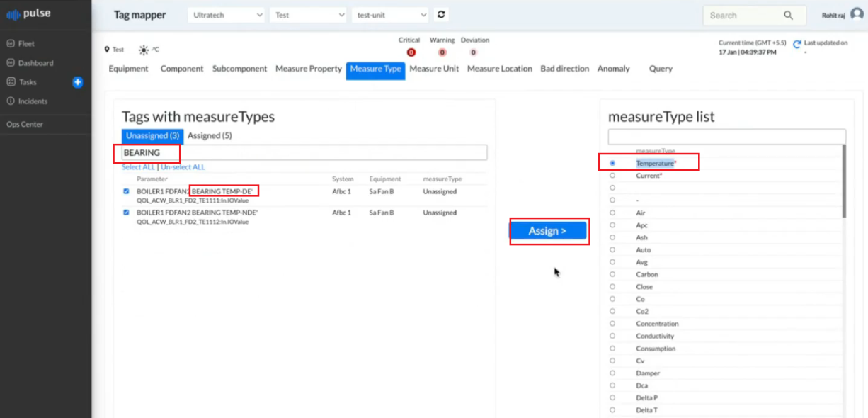Click the Un-select ALL link
The height and width of the screenshot is (418, 868).
coord(183,167)
